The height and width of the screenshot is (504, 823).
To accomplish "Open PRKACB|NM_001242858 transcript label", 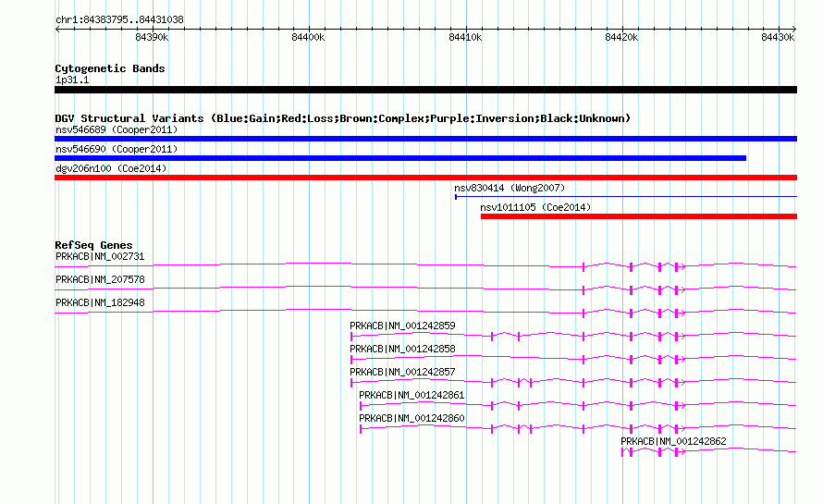I will pyautogui.click(x=402, y=350).
